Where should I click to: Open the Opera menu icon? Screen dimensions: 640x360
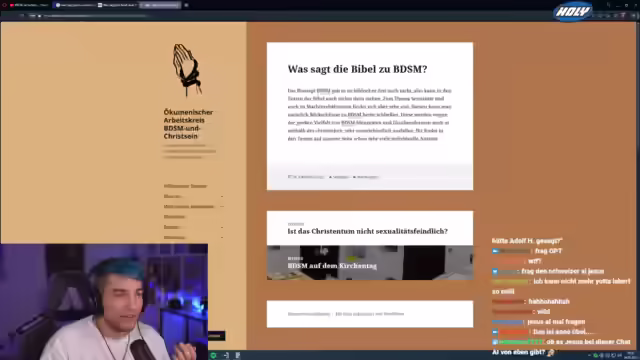coord(5,5)
